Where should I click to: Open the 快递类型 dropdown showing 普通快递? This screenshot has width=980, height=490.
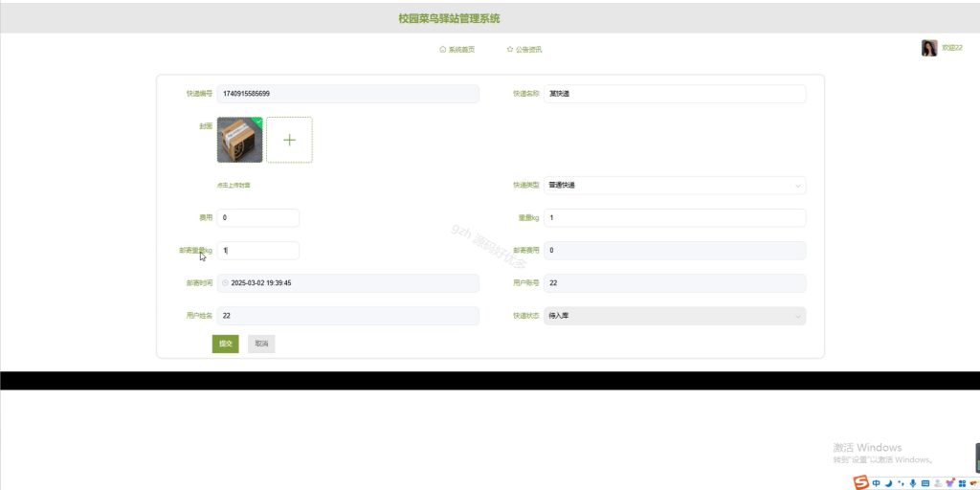675,186
